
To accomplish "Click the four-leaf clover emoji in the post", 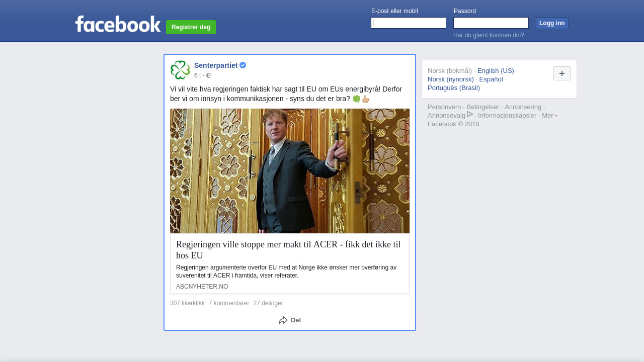I will pos(356,99).
